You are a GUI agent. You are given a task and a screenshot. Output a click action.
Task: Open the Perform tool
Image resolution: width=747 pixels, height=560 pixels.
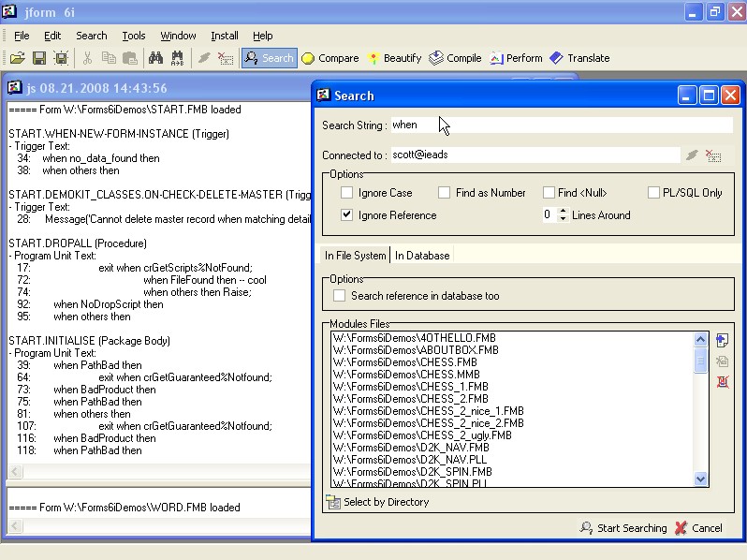(x=516, y=58)
